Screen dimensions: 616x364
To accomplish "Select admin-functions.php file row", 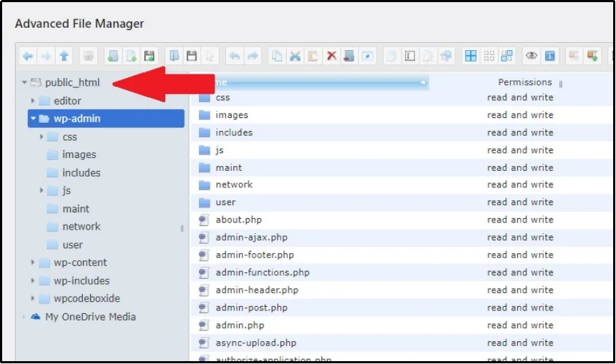I will coord(401,272).
